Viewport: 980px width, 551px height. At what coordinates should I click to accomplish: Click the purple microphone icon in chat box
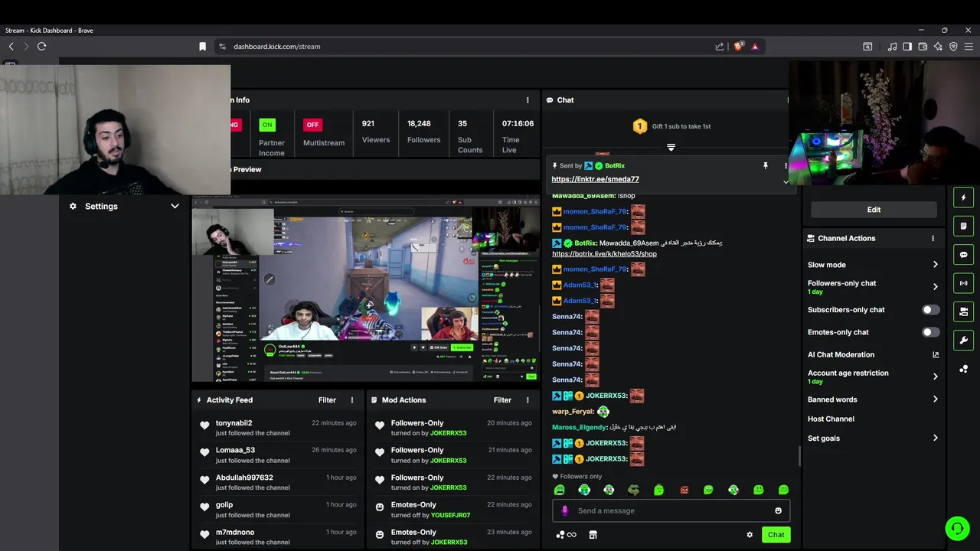[565, 510]
